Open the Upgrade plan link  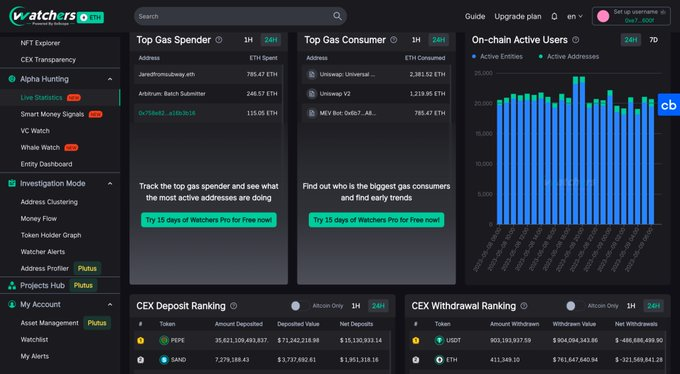pyautogui.click(x=518, y=16)
